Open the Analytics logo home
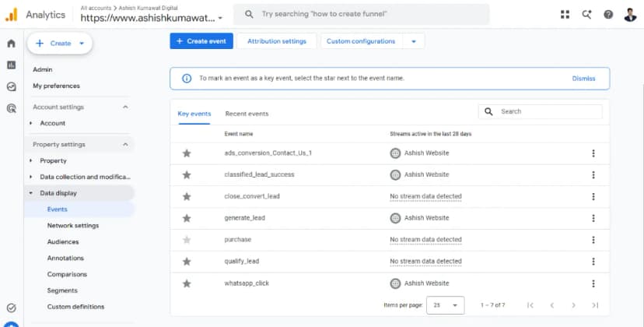The width and height of the screenshot is (644, 327). coord(12,14)
